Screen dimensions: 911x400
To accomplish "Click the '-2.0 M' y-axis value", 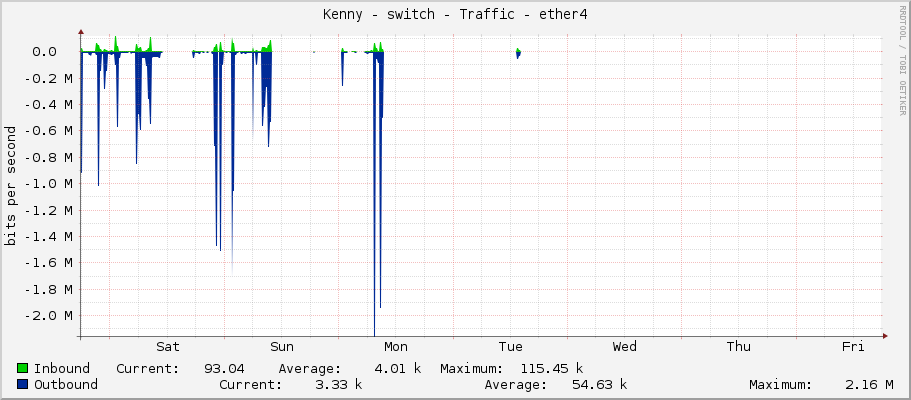I will 49,316.
